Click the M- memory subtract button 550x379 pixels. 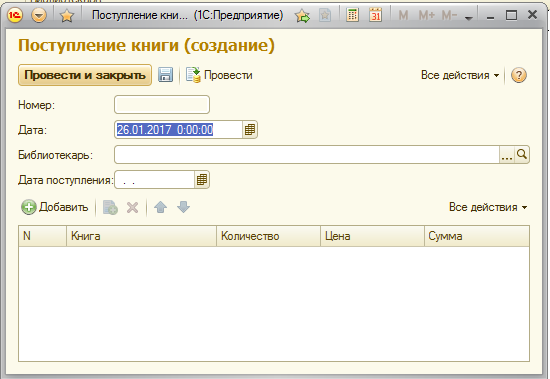click(449, 15)
